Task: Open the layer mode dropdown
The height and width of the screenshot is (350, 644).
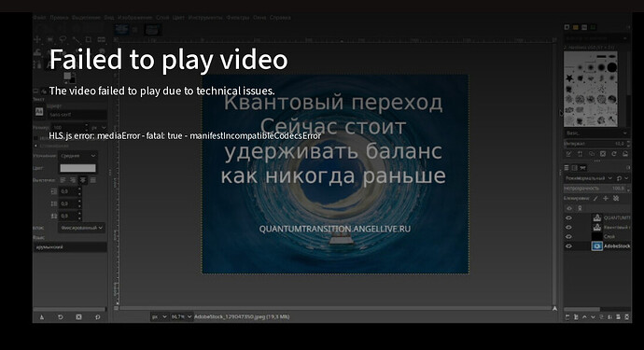Action: pyautogui.click(x=589, y=178)
